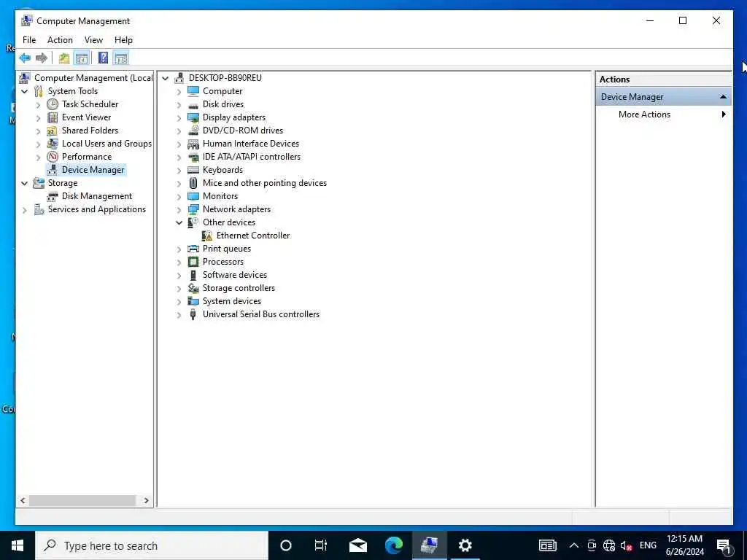Collapse the DESKTOP-BB90REU root node
Viewport: 747px width, 560px height.
click(166, 78)
